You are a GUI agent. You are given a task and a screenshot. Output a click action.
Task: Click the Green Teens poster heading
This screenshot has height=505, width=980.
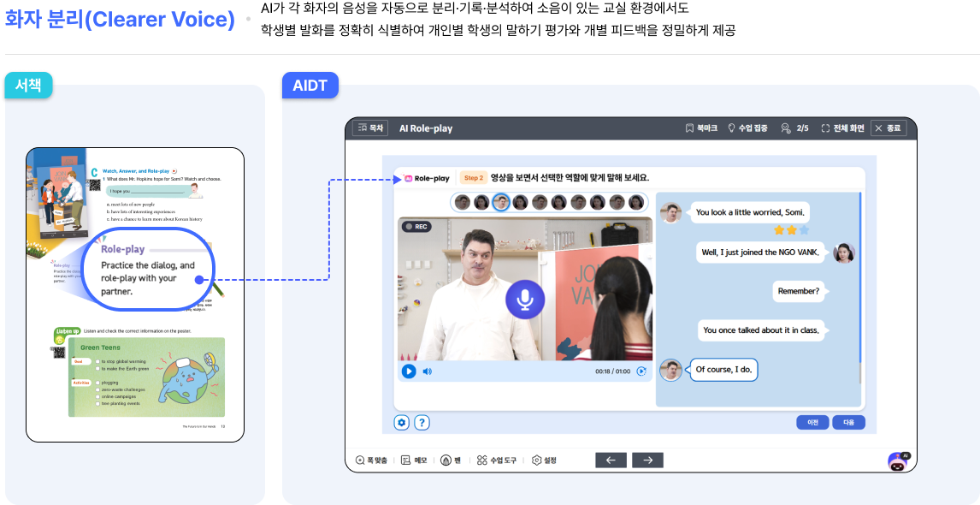[x=101, y=348]
